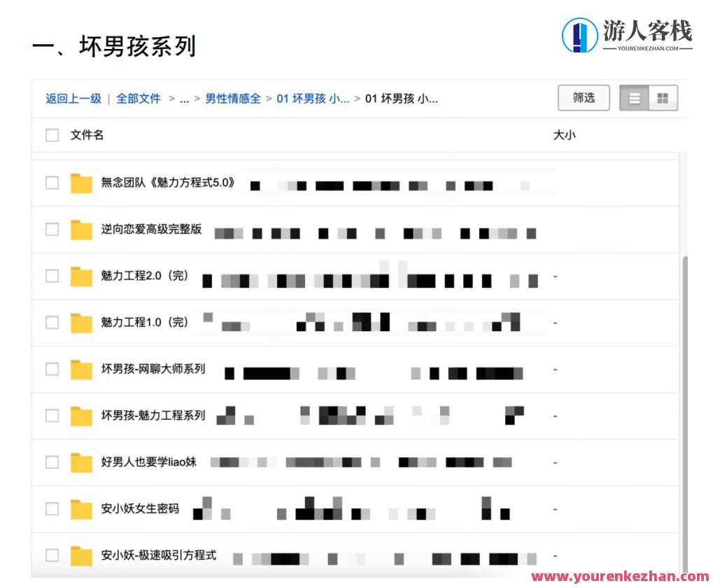The height and width of the screenshot is (588, 713).
Task: Open folder name 逆向恋爱高级完整版
Action: coord(151,229)
